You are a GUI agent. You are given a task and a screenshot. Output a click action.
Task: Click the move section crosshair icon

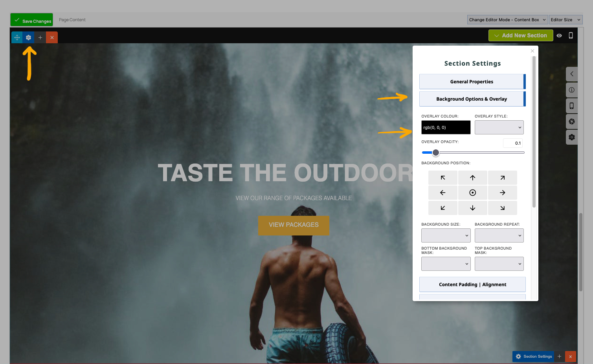coord(17,37)
